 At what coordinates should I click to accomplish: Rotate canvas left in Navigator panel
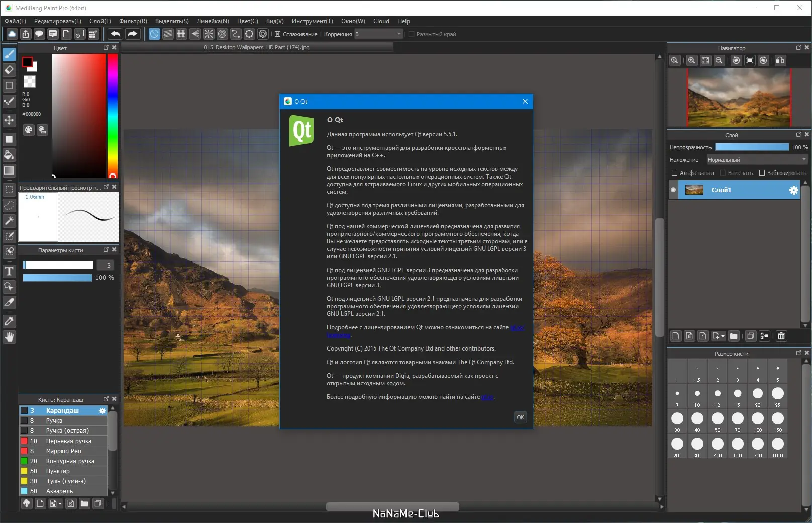click(x=736, y=60)
